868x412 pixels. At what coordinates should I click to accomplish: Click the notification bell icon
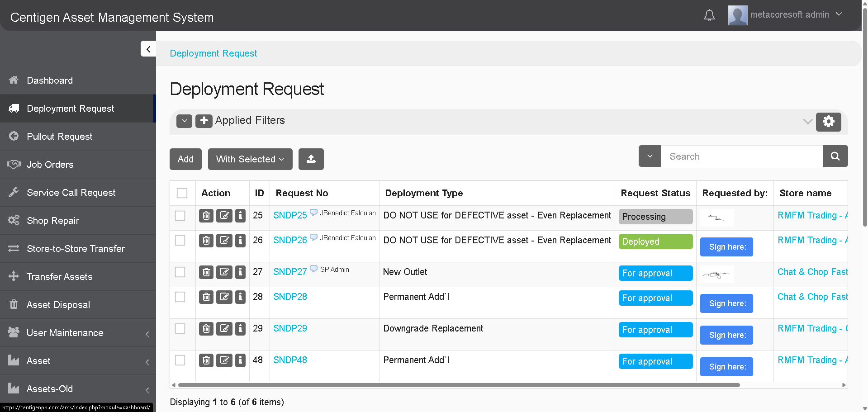click(x=709, y=15)
